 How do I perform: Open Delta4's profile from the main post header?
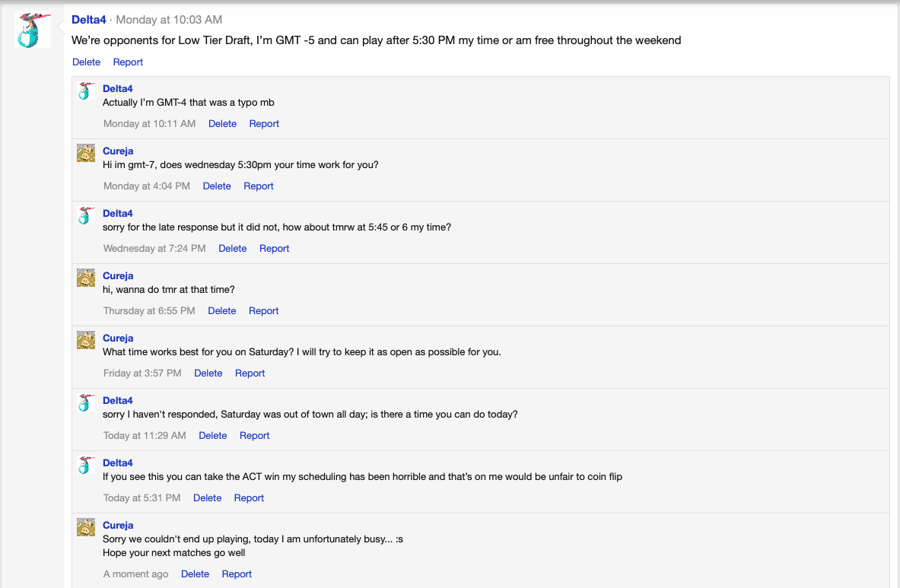tap(89, 19)
